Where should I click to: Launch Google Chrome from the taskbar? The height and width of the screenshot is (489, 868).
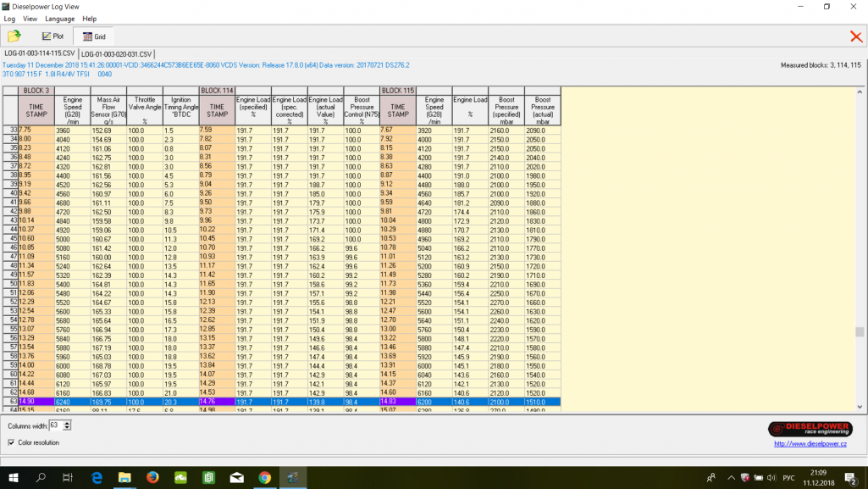click(264, 478)
